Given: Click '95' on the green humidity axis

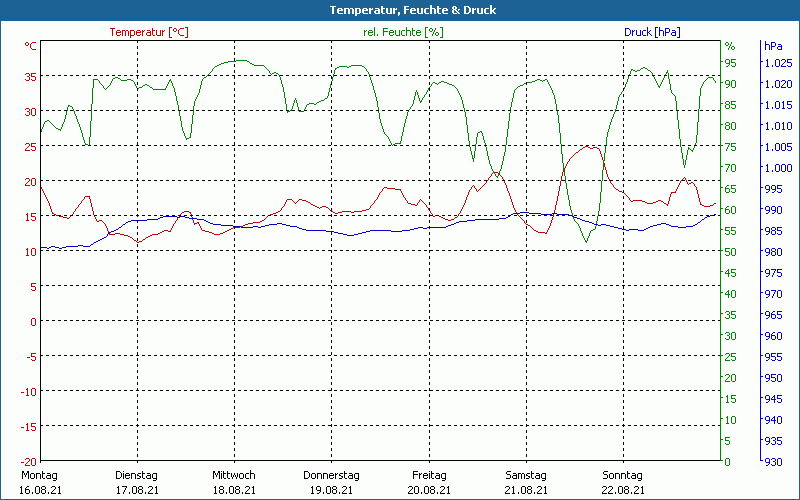Looking at the screenshot, I should click(731, 63).
